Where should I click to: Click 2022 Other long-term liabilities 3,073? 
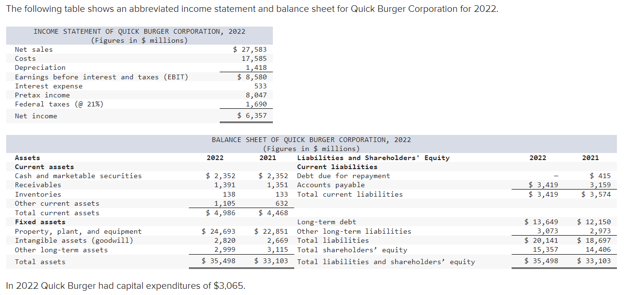click(x=548, y=231)
